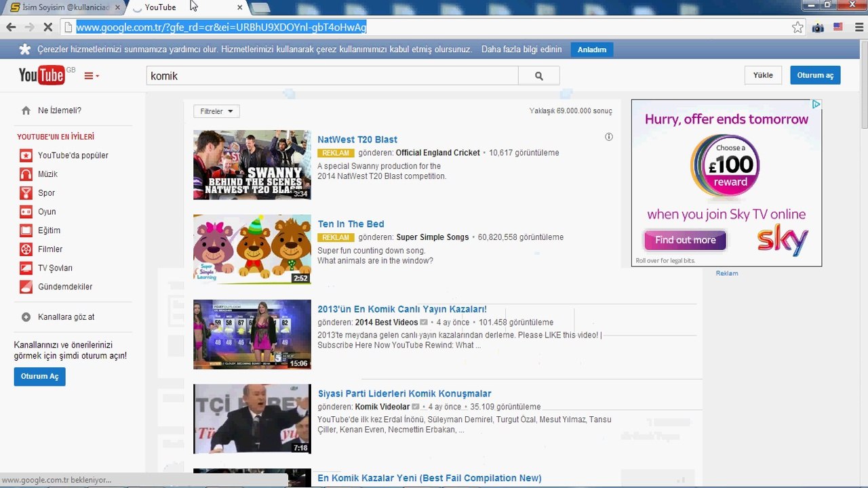The height and width of the screenshot is (488, 868).
Task: Click the YouTube logo
Action: (42, 75)
